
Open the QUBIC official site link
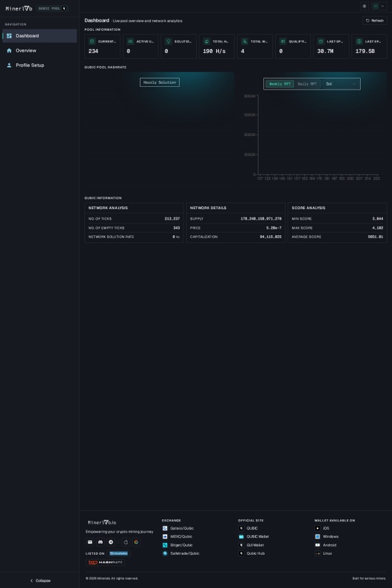coord(248,528)
